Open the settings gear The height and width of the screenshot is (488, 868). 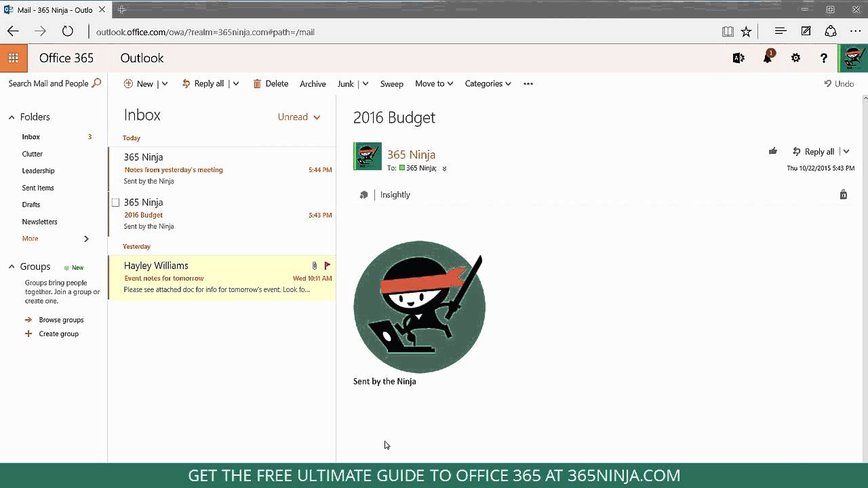(795, 58)
